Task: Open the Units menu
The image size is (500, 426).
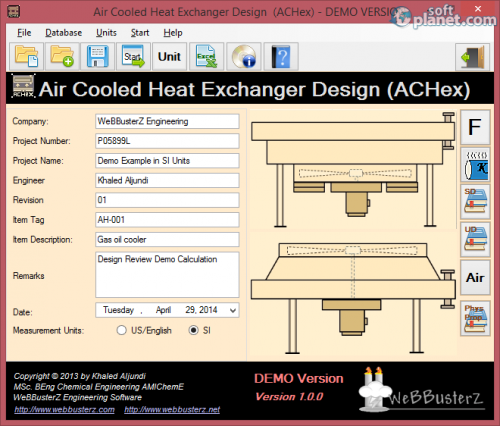Action: click(x=106, y=33)
